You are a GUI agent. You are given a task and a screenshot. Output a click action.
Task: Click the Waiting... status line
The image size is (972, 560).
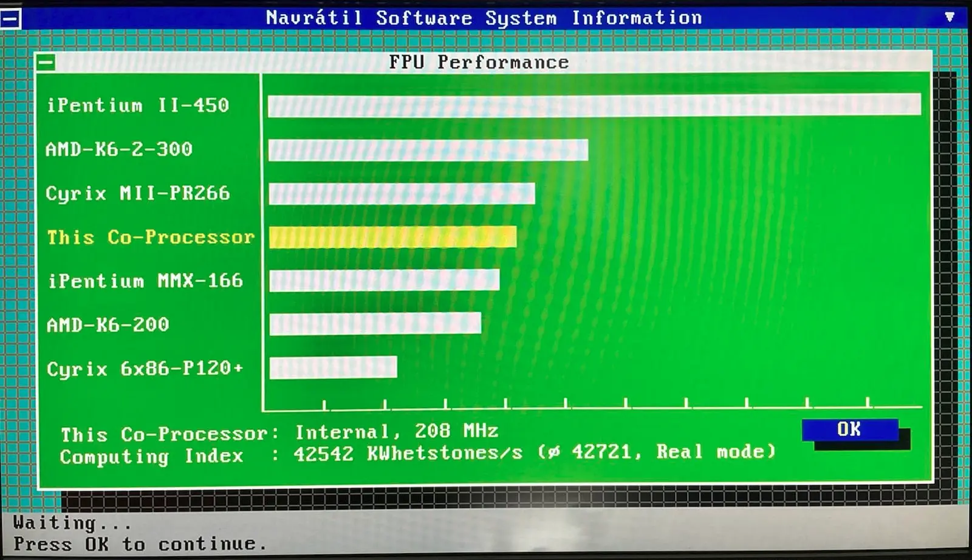[72, 522]
